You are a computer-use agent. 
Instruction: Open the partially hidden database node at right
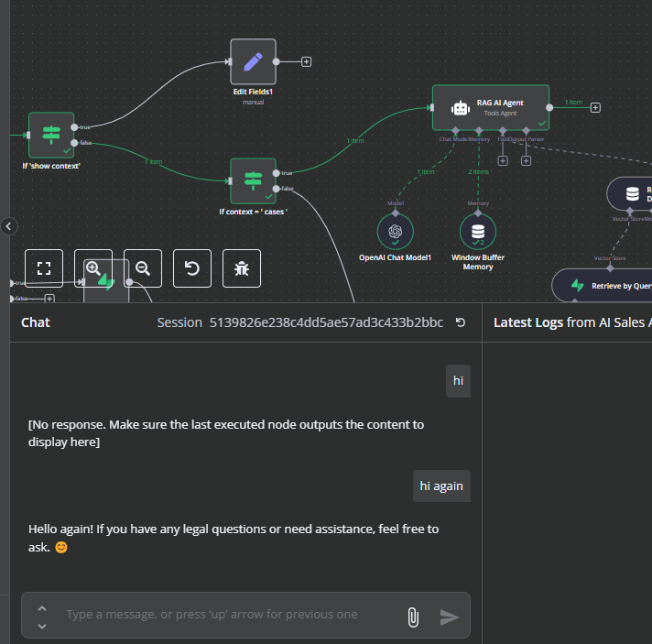pyautogui.click(x=629, y=194)
